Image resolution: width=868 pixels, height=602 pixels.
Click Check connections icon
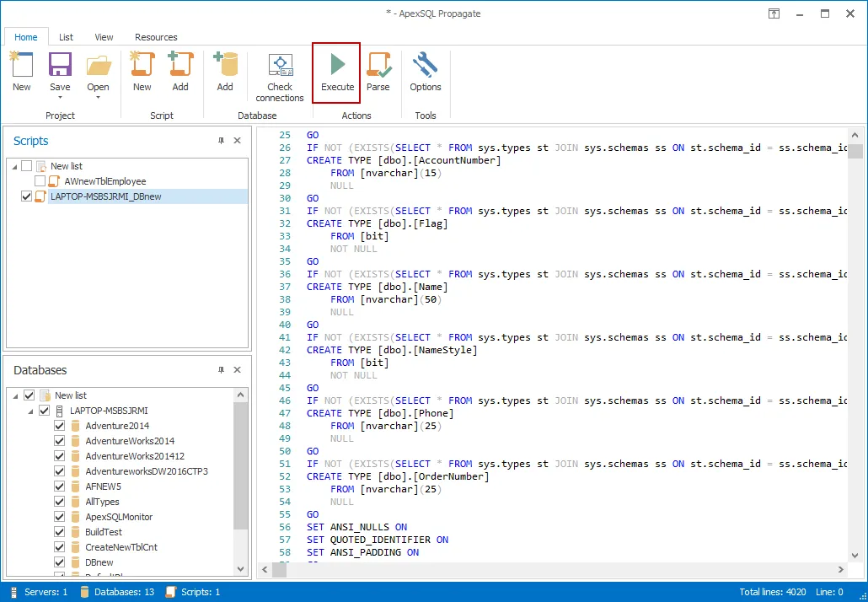pyautogui.click(x=280, y=65)
